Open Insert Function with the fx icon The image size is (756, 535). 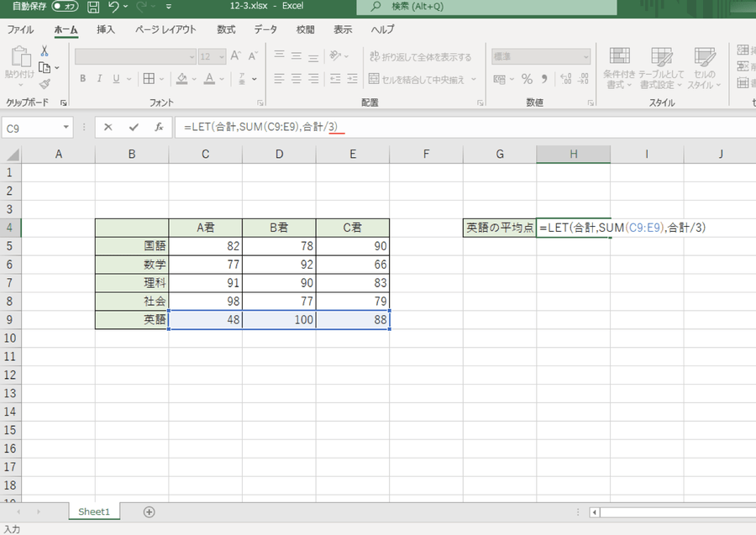pos(158,128)
